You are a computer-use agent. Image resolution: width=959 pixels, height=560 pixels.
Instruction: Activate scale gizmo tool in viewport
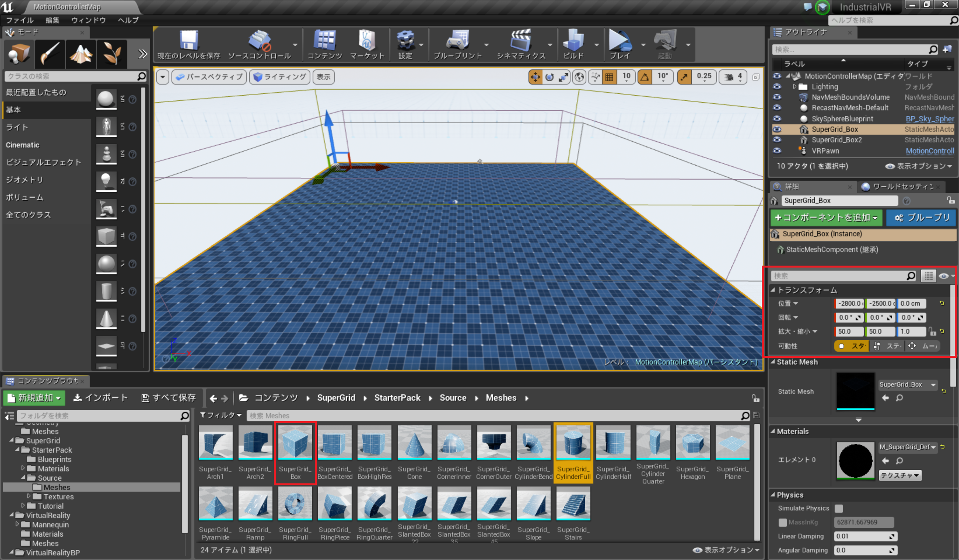pos(563,77)
